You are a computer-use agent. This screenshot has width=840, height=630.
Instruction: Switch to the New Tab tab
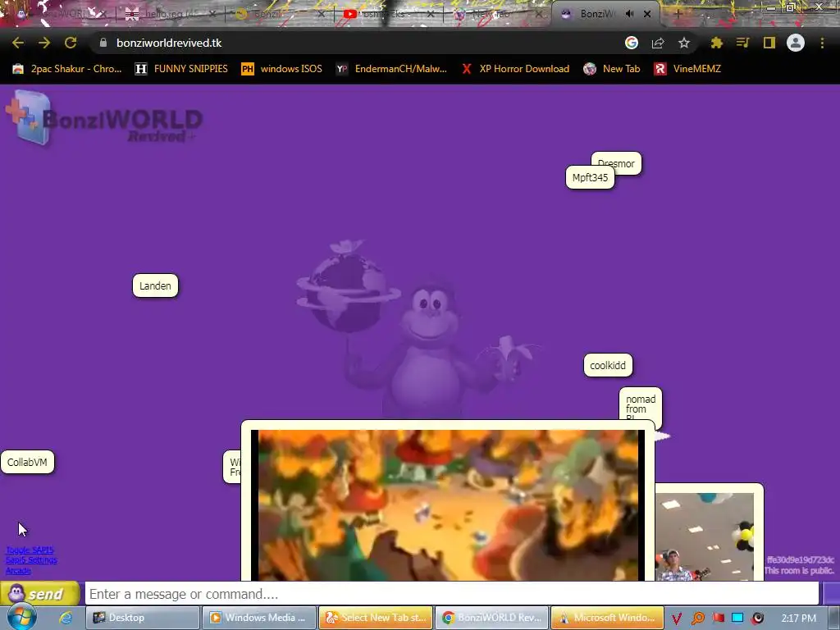(496, 14)
